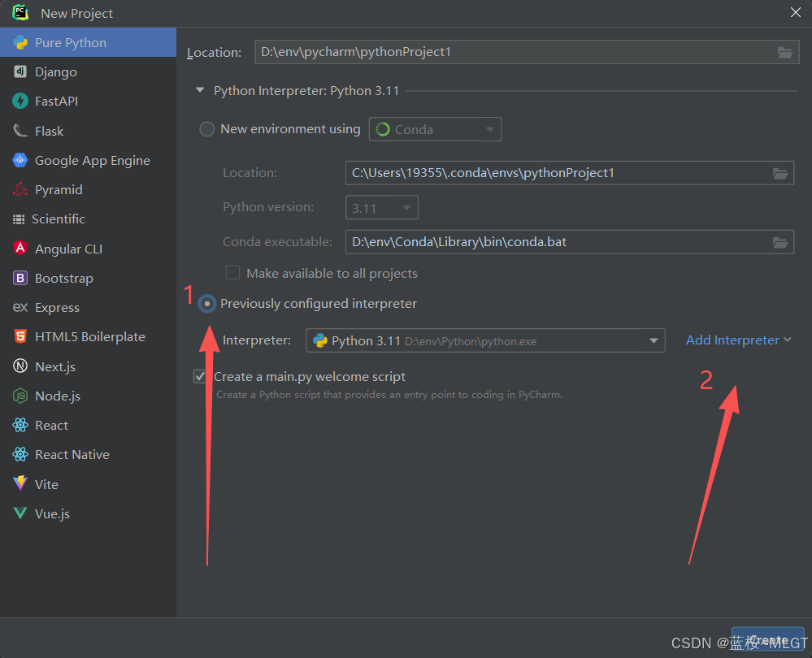Viewport: 812px width, 658px height.
Task: Select Google App Engine project type
Action: click(88, 161)
